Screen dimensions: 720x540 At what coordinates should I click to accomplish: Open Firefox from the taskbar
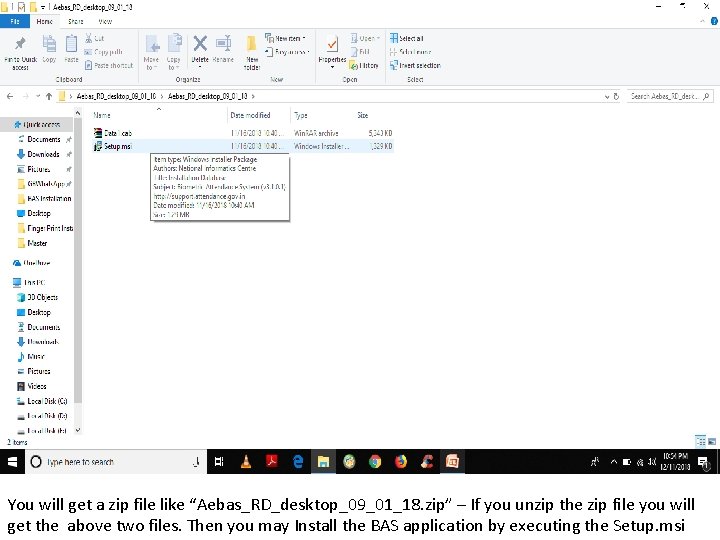(401, 462)
